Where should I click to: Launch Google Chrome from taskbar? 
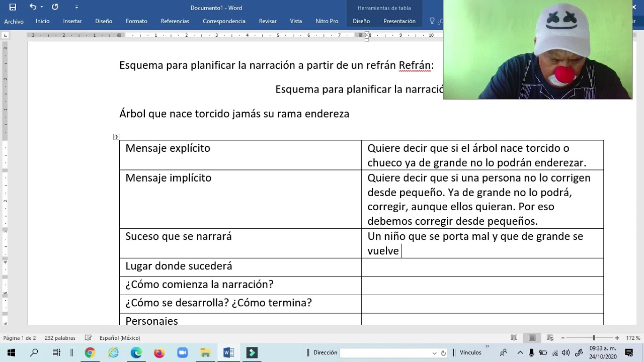[x=90, y=353]
